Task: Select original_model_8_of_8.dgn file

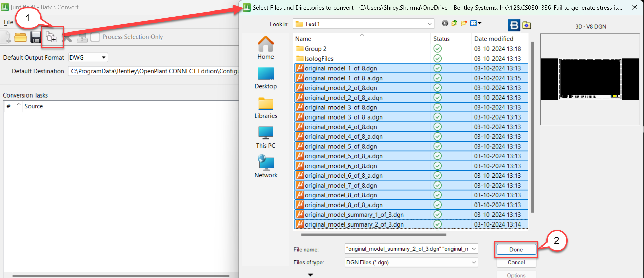Action: 411,195
